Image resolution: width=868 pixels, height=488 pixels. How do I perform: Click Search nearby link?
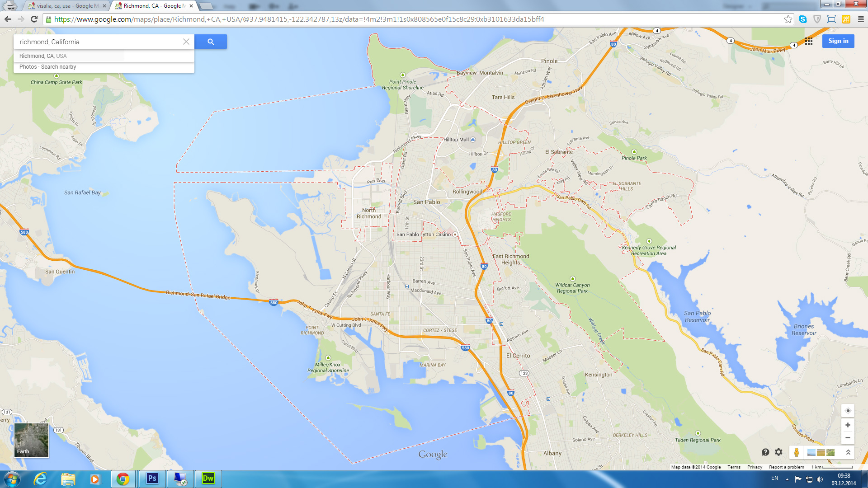(x=58, y=67)
